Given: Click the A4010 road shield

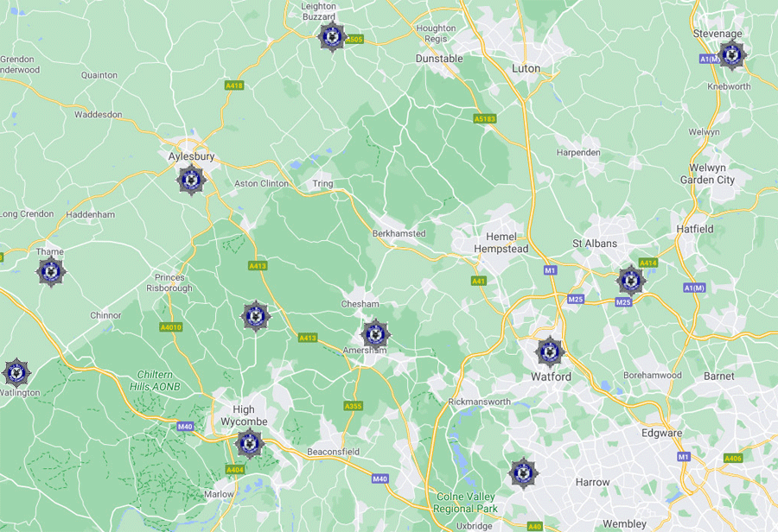Looking at the screenshot, I should (x=170, y=327).
